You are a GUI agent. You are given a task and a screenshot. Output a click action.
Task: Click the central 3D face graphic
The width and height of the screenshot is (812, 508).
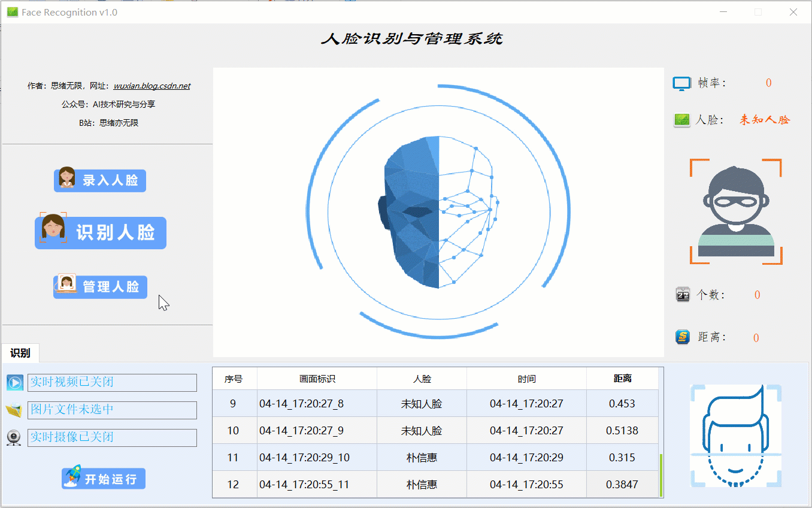[x=438, y=212]
